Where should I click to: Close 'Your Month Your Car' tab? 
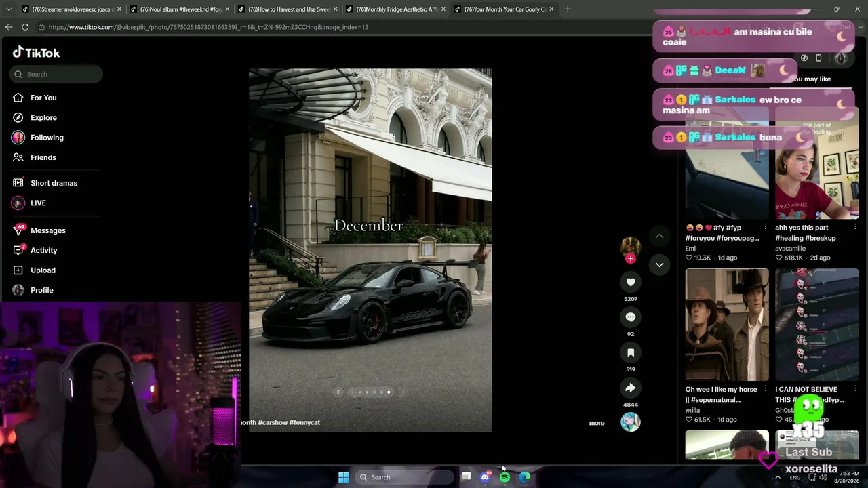[x=551, y=9]
